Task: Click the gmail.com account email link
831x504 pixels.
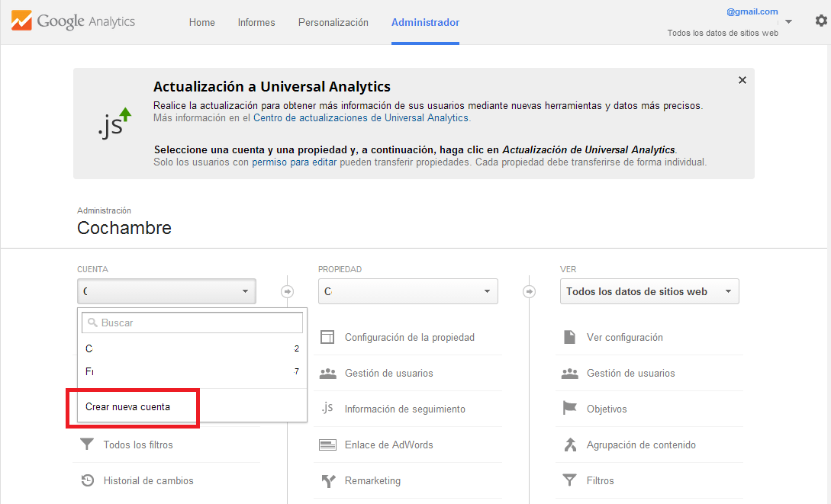Action: click(x=752, y=11)
